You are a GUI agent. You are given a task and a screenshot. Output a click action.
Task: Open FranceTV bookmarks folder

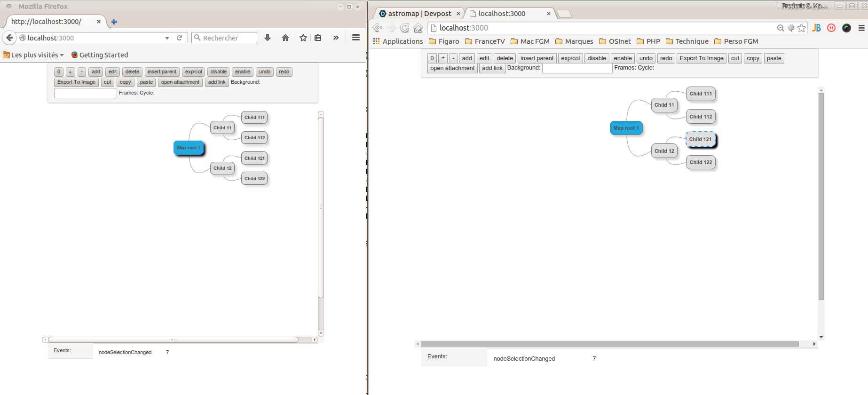point(485,41)
